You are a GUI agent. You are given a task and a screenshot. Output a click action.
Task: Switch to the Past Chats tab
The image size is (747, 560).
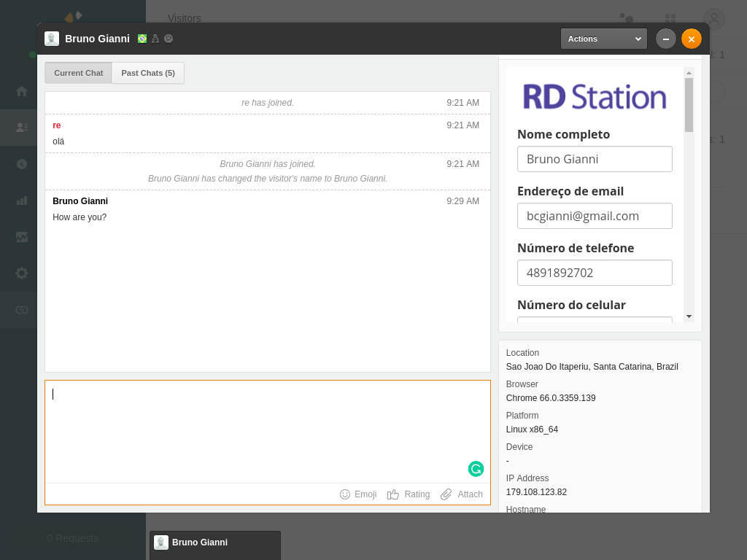pyautogui.click(x=147, y=73)
